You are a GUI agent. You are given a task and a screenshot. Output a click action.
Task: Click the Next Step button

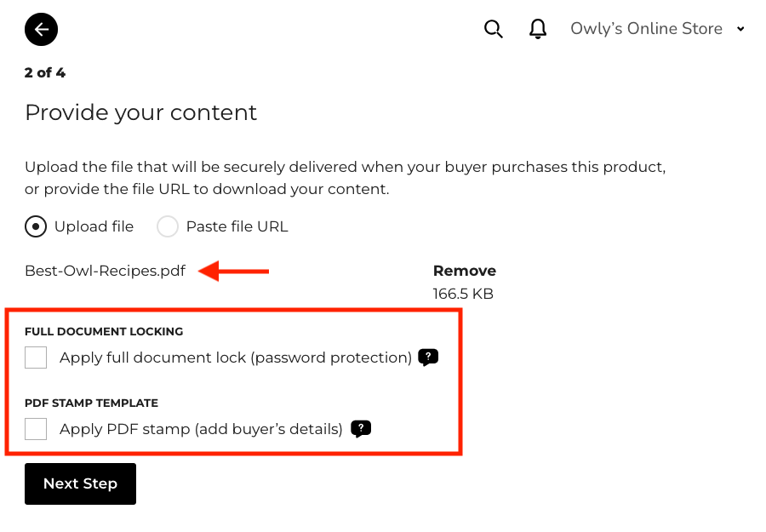pyautogui.click(x=80, y=483)
